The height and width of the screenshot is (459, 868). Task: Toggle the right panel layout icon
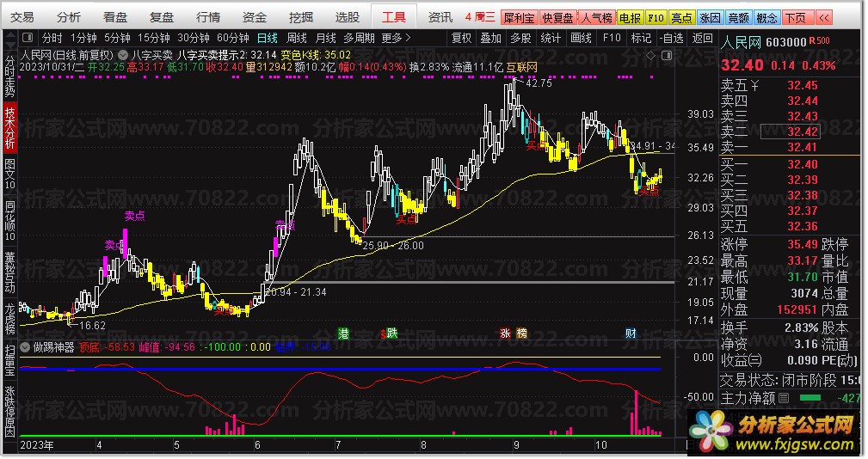[x=667, y=55]
